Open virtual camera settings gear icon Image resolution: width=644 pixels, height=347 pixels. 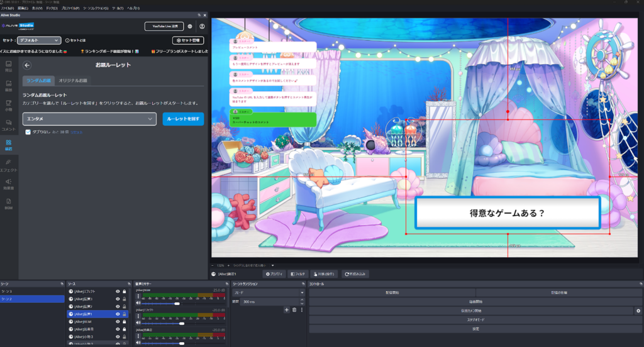click(x=638, y=311)
